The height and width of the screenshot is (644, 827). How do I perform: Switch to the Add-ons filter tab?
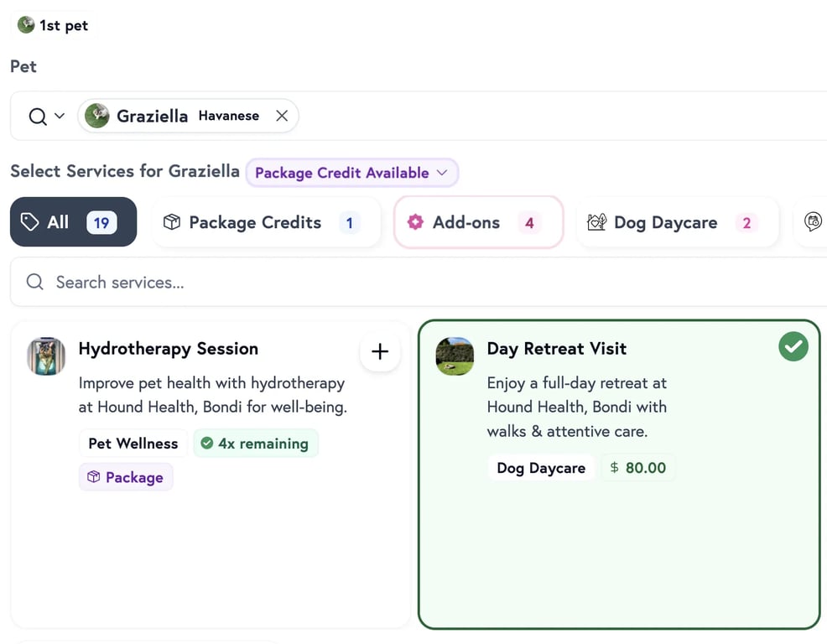point(478,221)
